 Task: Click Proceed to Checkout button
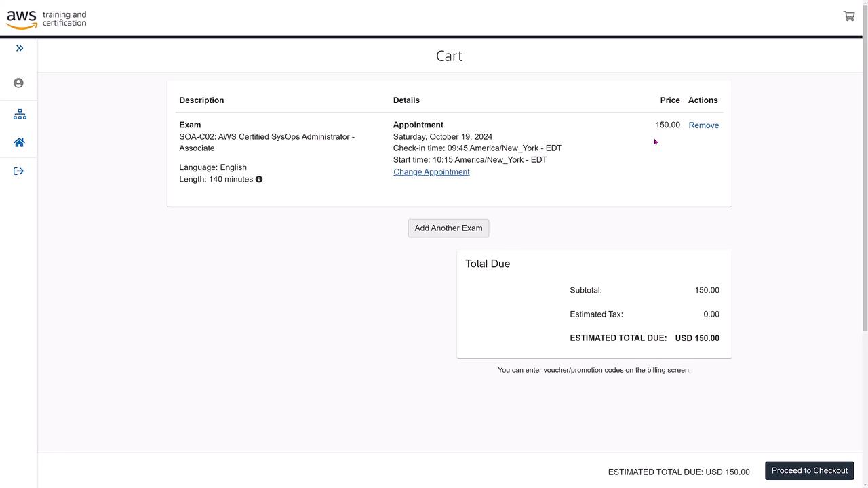[809, 471]
